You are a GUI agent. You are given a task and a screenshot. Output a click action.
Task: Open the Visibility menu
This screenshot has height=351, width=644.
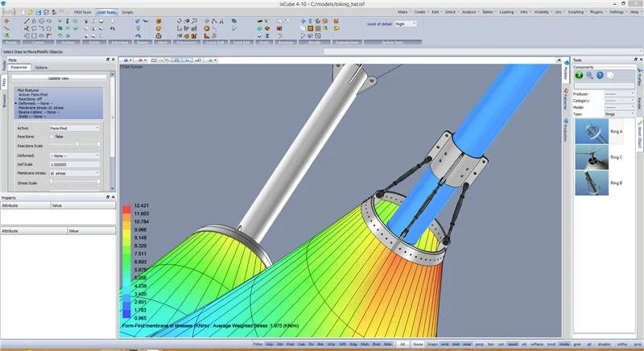tap(542, 12)
